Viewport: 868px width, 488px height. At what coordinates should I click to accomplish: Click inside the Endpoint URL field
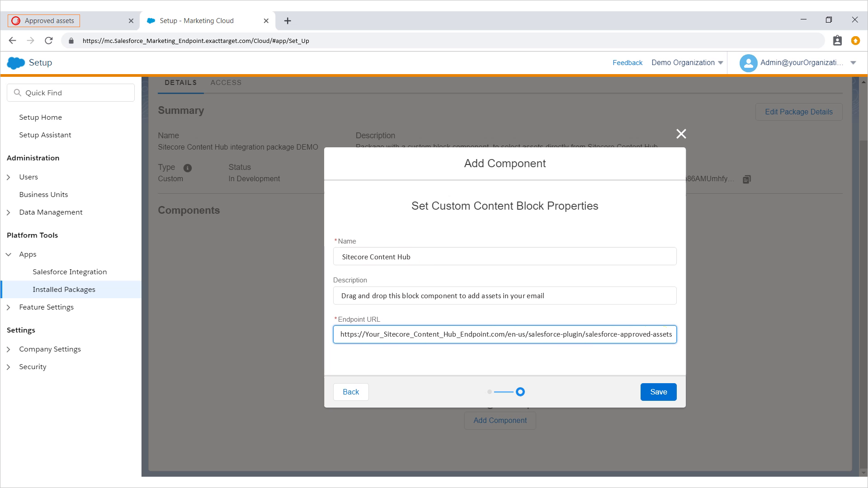tap(505, 334)
